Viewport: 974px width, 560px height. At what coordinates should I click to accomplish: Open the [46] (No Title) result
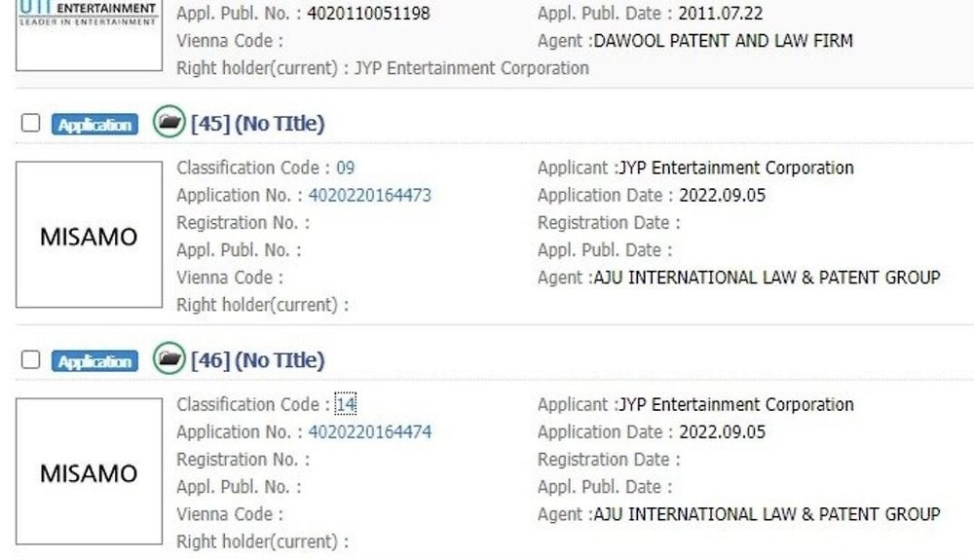pos(258,360)
